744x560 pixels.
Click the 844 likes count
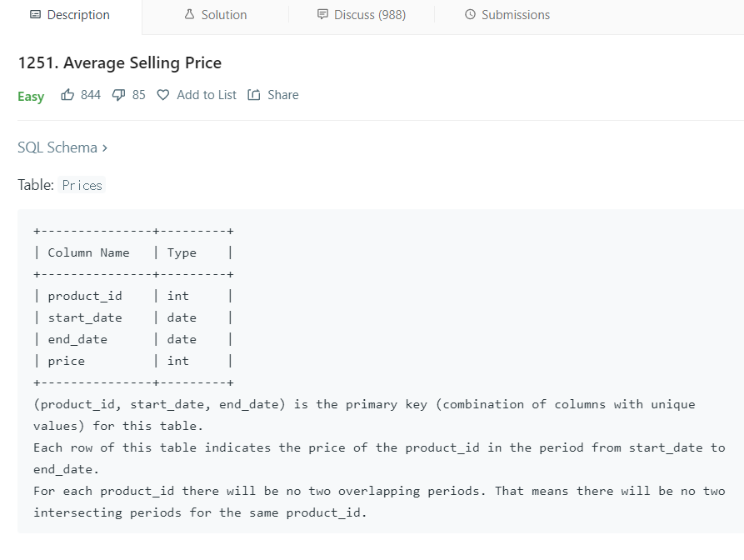(91, 95)
